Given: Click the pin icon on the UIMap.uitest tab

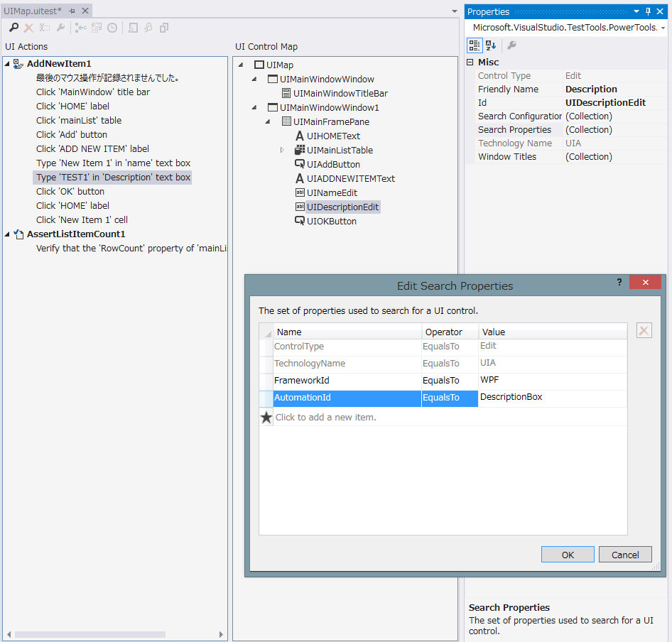Looking at the screenshot, I should tap(72, 11).
